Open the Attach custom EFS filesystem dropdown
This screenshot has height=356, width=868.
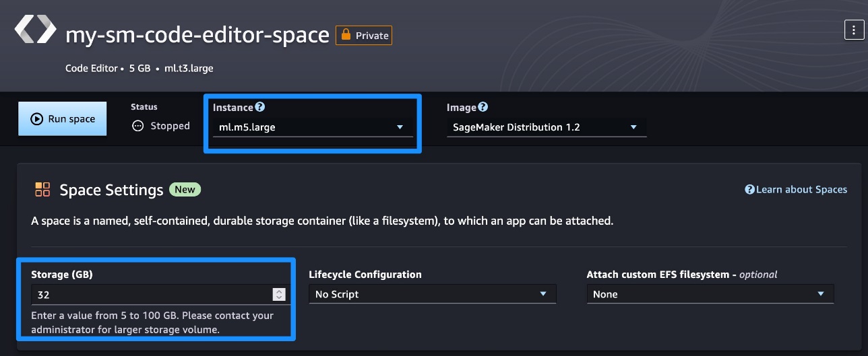point(710,294)
